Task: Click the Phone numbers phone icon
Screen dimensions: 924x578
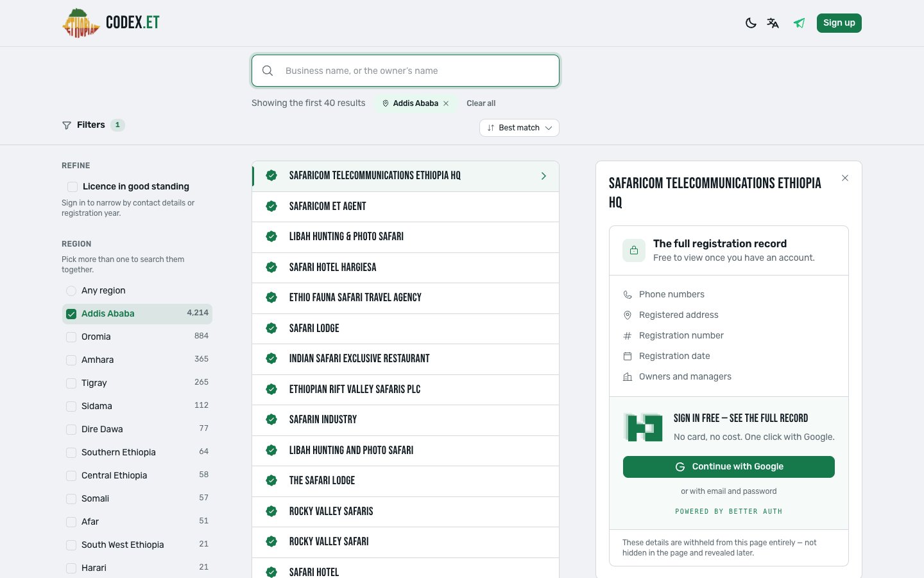Action: point(628,295)
